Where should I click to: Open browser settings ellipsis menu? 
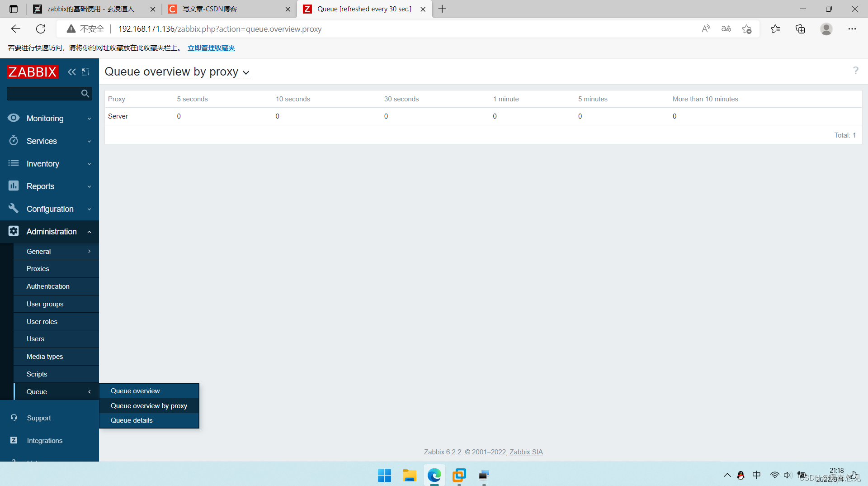[x=852, y=29]
